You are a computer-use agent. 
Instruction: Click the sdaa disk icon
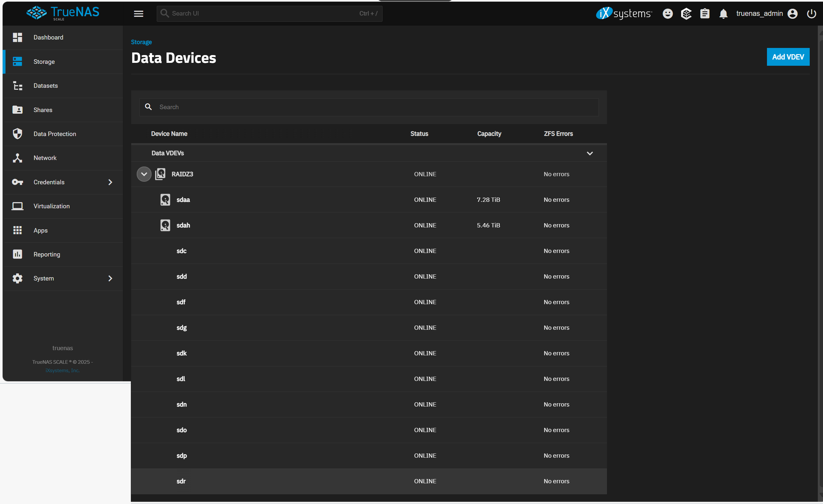[165, 200]
